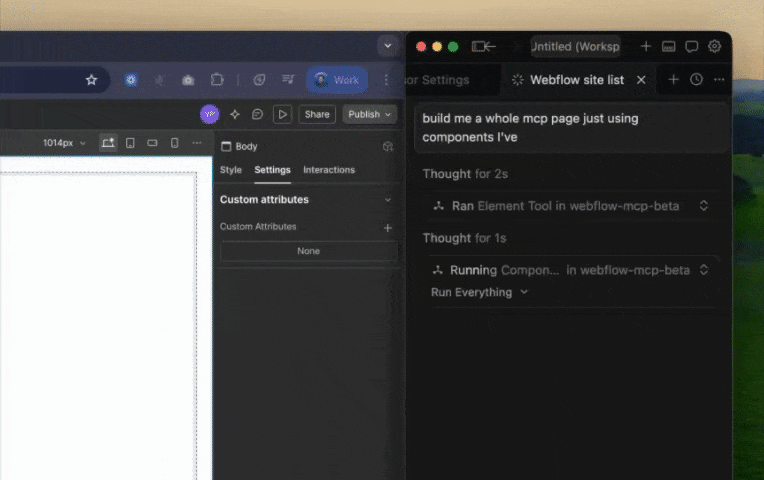Click the purple user avatar in Webflow
The height and width of the screenshot is (480, 764).
[210, 114]
